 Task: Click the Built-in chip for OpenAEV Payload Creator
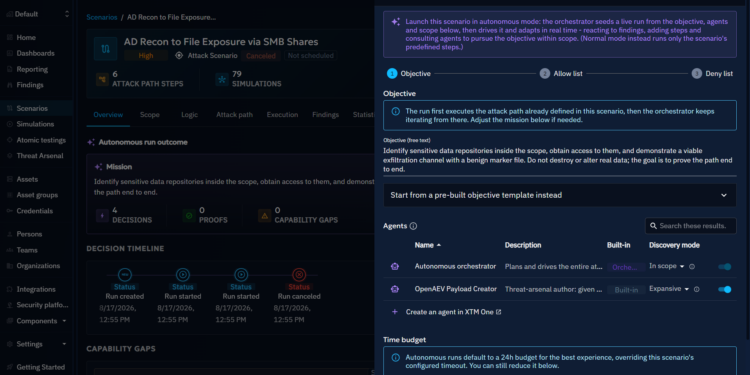[626, 290]
